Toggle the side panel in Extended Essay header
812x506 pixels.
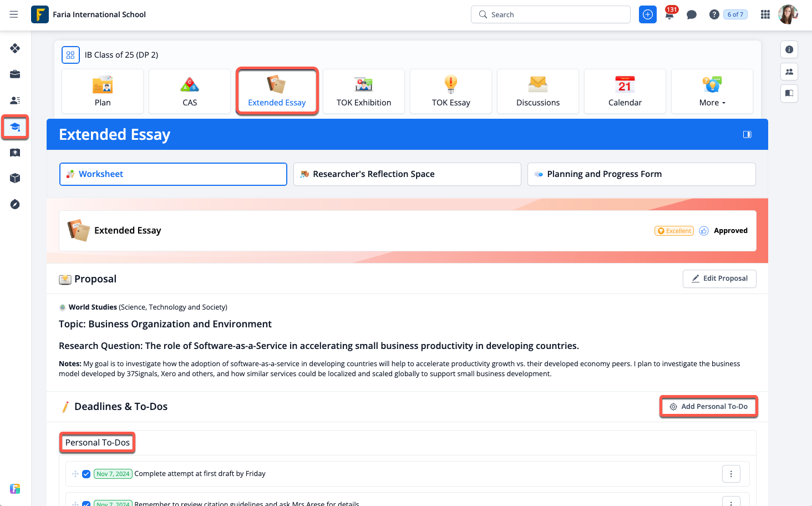point(747,134)
